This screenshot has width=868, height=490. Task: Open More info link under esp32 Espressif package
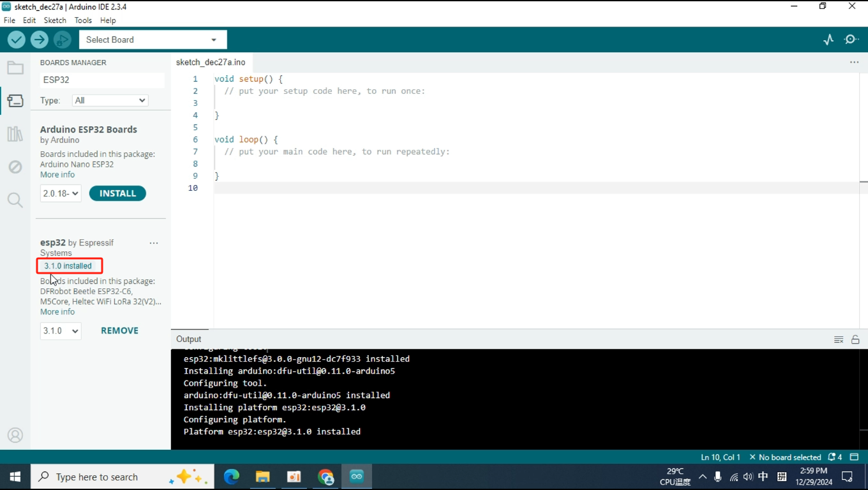click(x=57, y=312)
